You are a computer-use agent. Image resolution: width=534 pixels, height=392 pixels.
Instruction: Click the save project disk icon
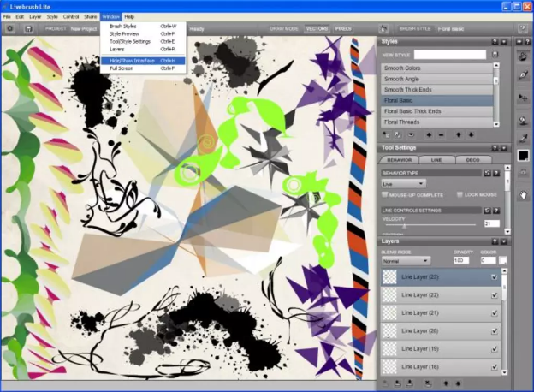pyautogui.click(x=29, y=28)
